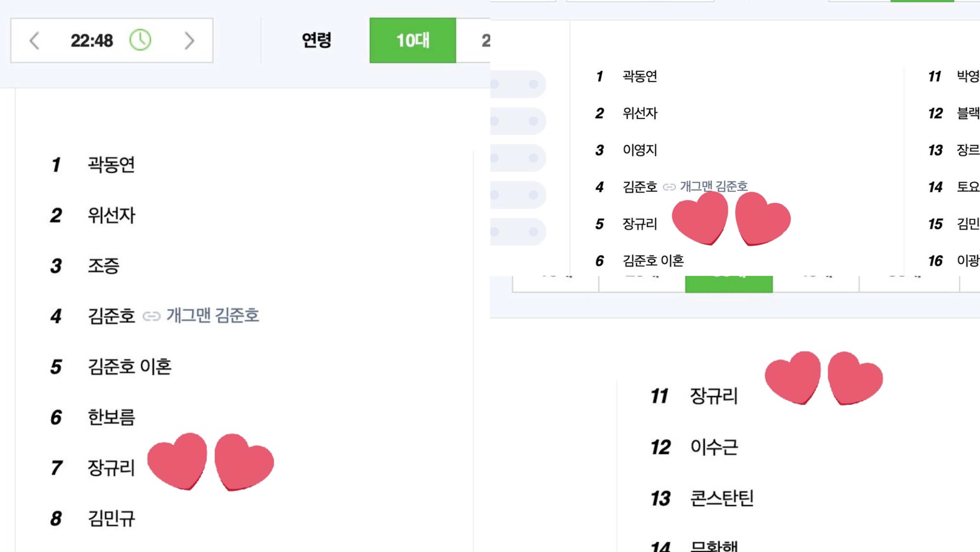Viewport: 980px width, 552px height.
Task: Toggle the first faded switch in sidebar
Action: (x=517, y=84)
